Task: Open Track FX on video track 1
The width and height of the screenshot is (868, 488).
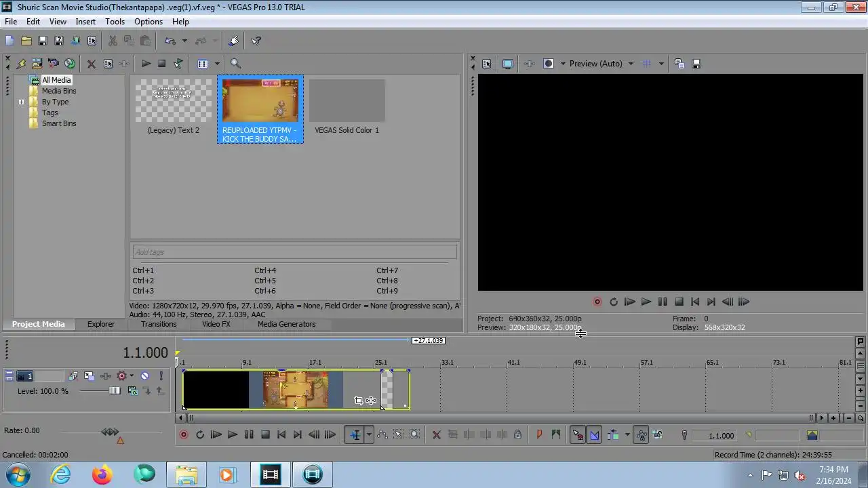Action: point(105,375)
